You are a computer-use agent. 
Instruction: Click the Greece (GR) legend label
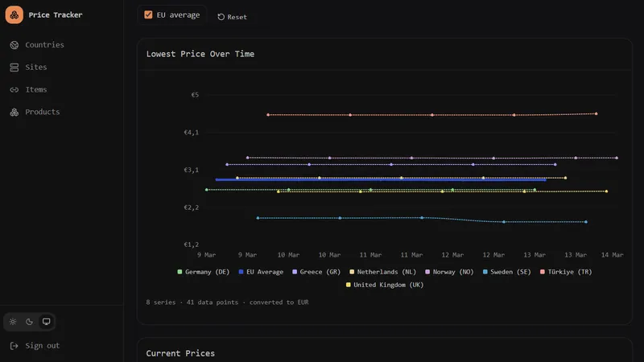(x=320, y=272)
